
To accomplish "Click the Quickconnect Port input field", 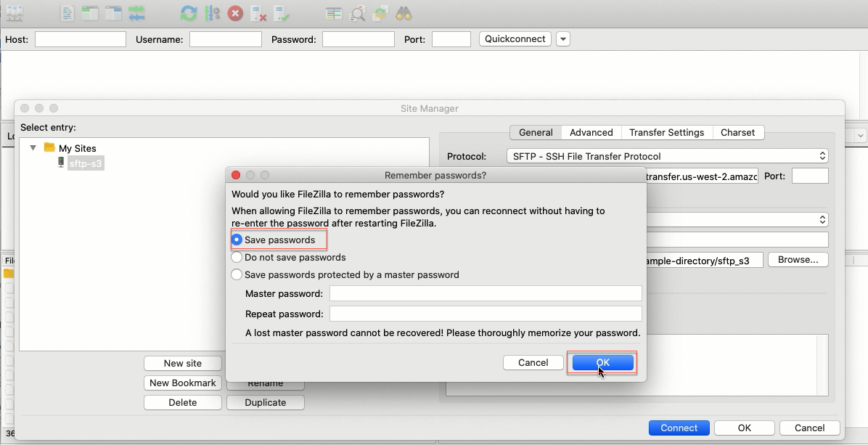I will tap(451, 39).
